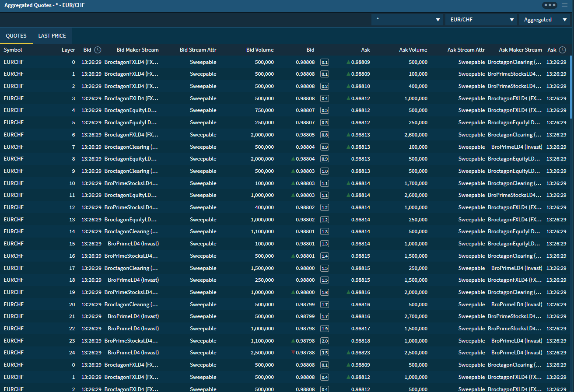Click ask price 0.98818 in layer 23

[360, 341]
